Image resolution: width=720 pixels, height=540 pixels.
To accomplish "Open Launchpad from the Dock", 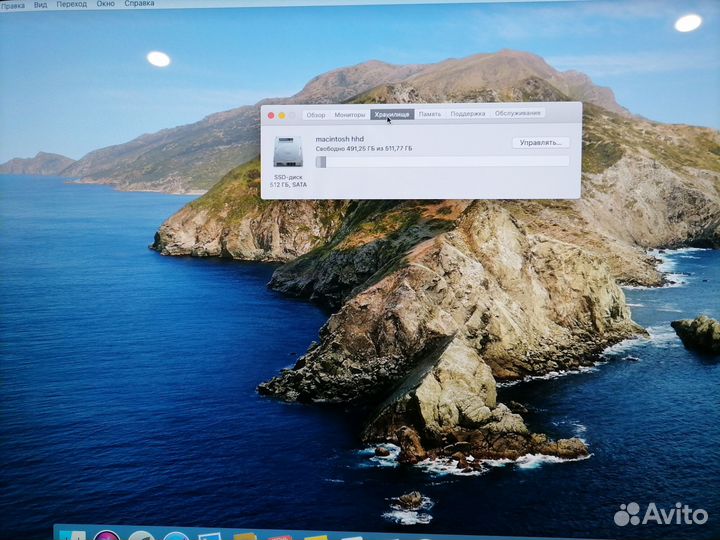I will pos(141,536).
